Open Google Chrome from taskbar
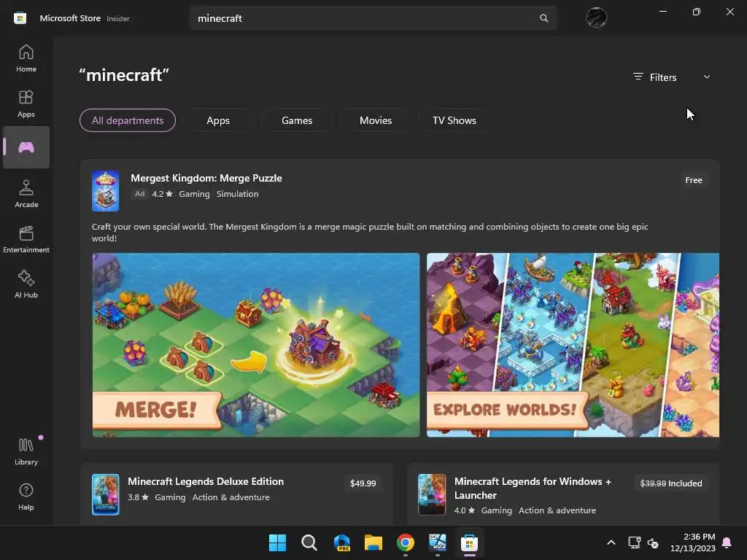This screenshot has height=560, width=747. click(x=406, y=542)
